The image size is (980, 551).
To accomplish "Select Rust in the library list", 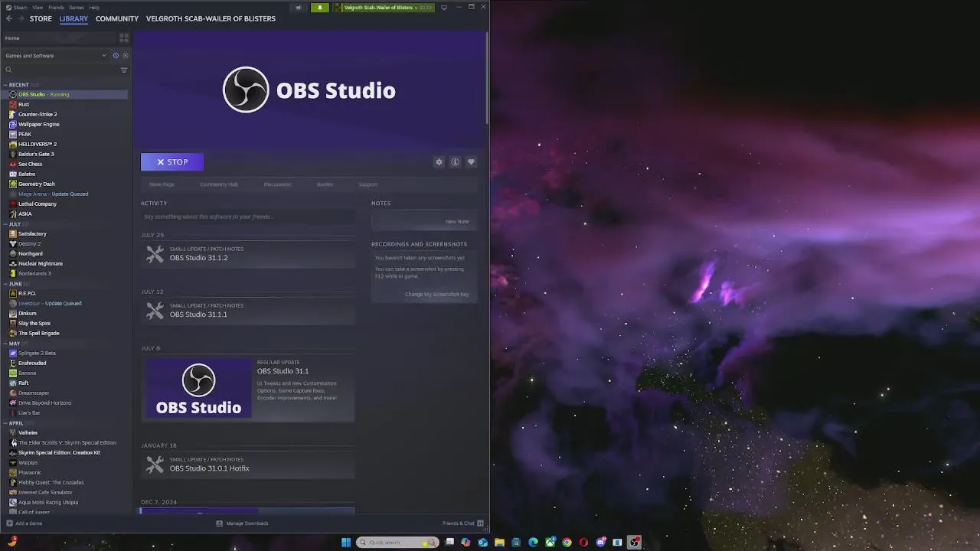I will (24, 104).
